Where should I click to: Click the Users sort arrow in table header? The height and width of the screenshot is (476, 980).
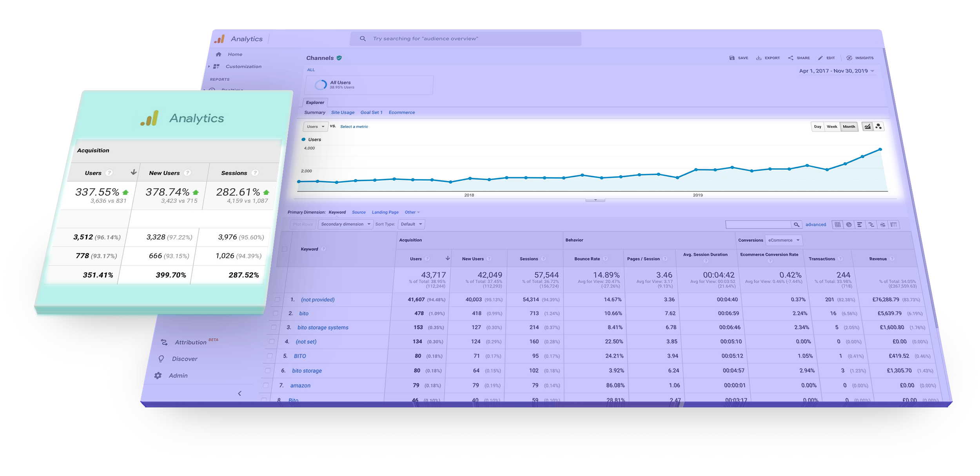(x=447, y=258)
